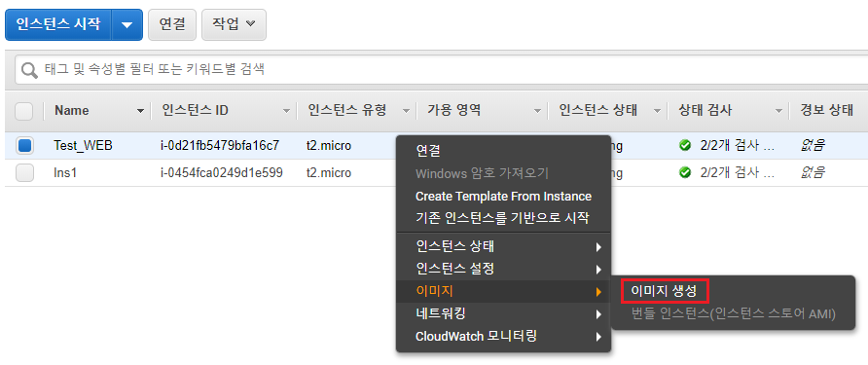Image resolution: width=868 pixels, height=365 pixels.
Task: Uncheck the Test_WEB row checkbox
Action: (24, 146)
